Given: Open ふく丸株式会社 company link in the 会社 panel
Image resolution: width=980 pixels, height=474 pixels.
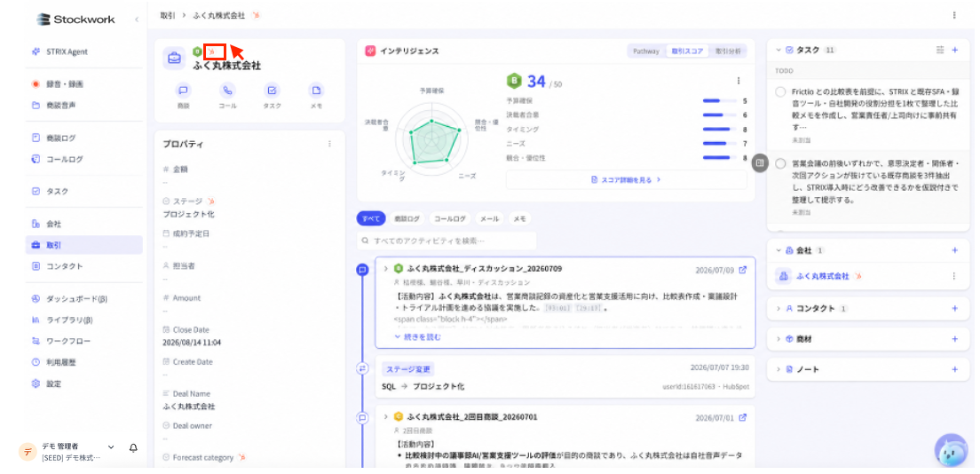Looking at the screenshot, I should 823,276.
